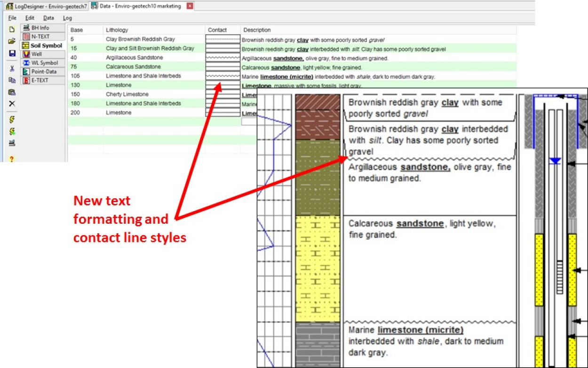
Task: Save the data with the floppy disk icon
Action: 12,54
